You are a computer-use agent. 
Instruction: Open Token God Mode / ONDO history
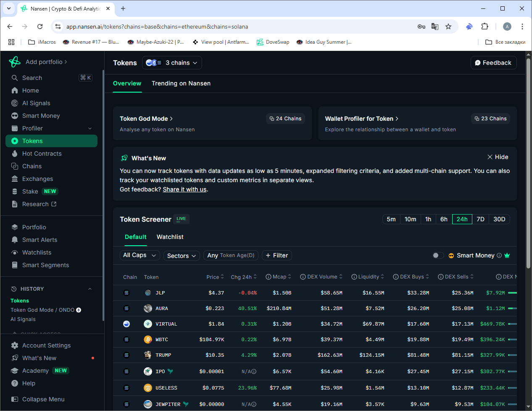(46, 310)
